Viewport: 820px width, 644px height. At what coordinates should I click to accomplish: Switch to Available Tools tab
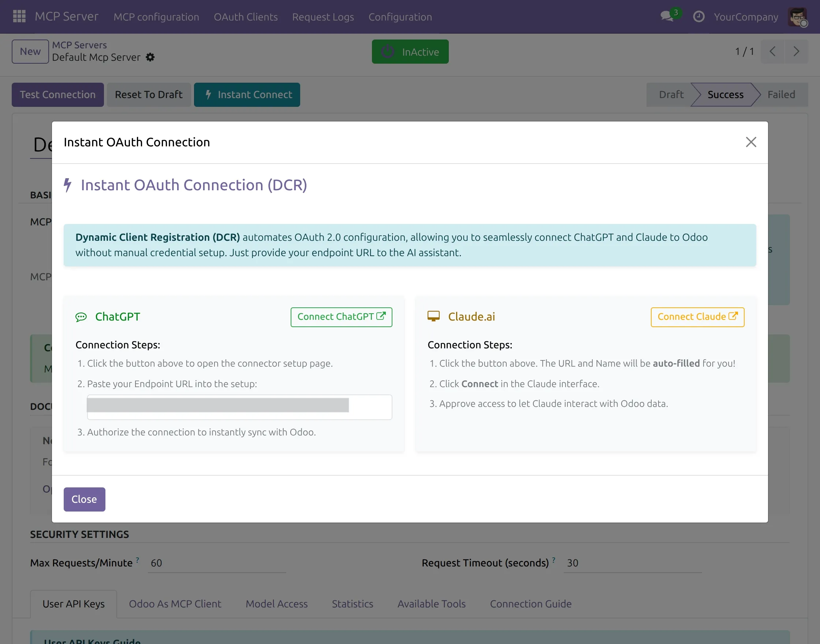point(431,604)
